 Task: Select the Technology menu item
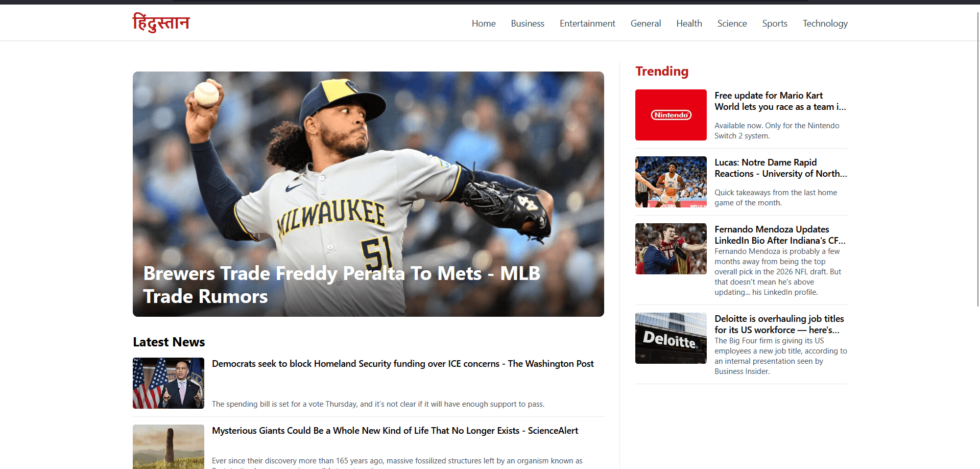coord(825,24)
